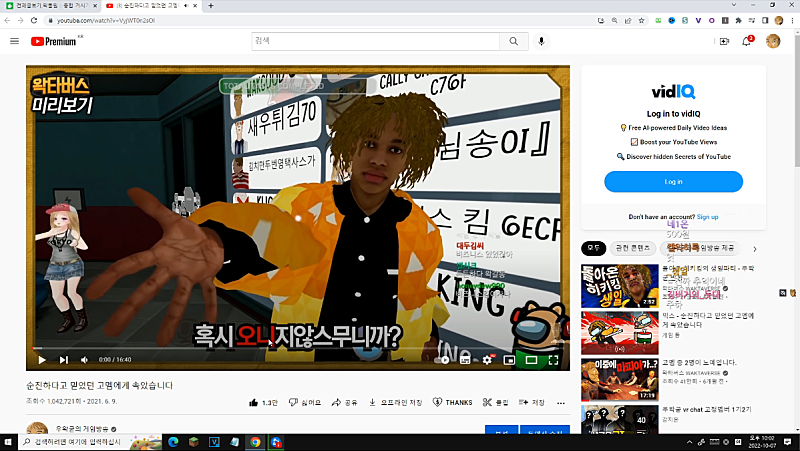This screenshot has height=451, width=800.
Task: Skip to the next video
Action: point(63,360)
